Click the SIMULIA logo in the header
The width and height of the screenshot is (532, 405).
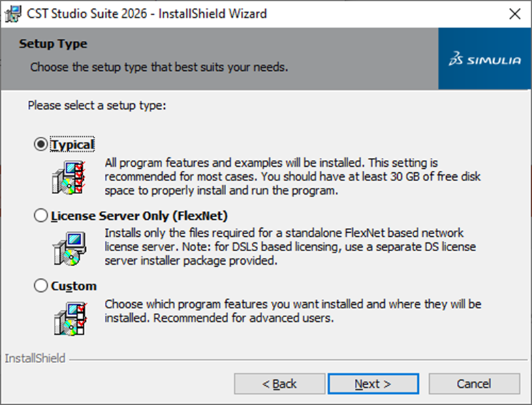point(484,60)
